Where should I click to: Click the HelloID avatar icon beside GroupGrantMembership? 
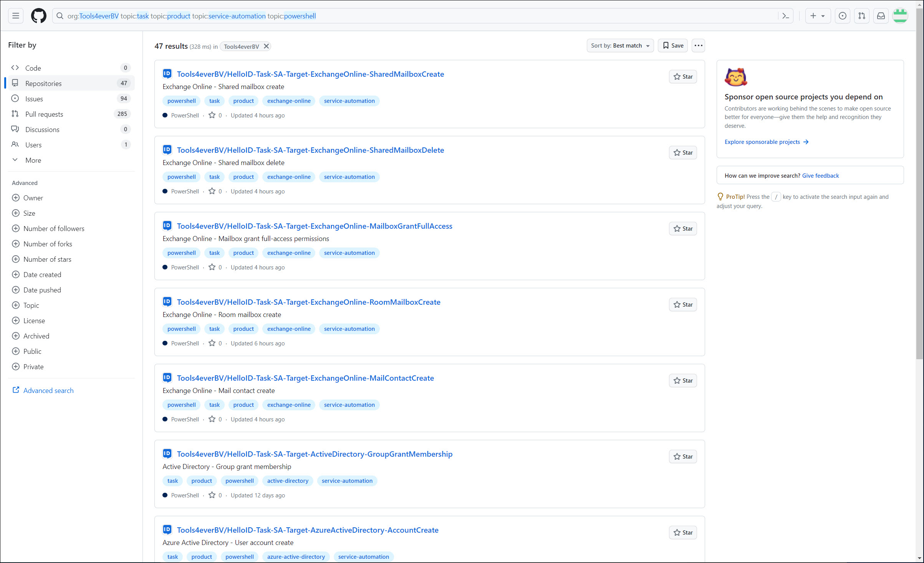(167, 454)
